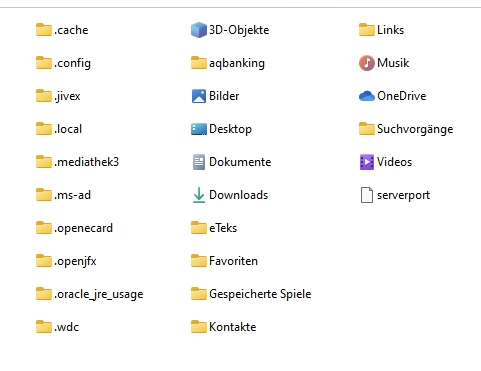The width and height of the screenshot is (481, 371).
Task: Select the Links folder icon
Action: [x=367, y=30]
